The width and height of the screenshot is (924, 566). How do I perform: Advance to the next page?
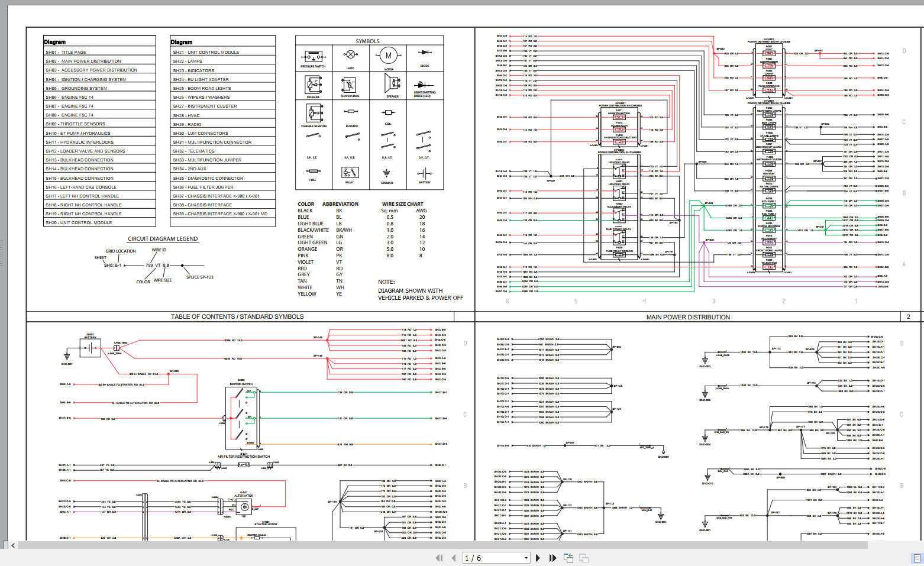pyautogui.click(x=538, y=558)
